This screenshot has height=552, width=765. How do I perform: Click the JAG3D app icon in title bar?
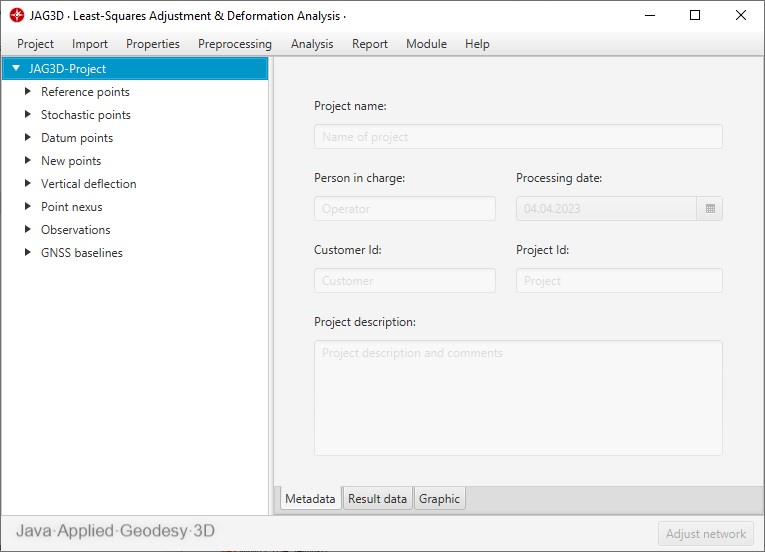(x=16, y=16)
